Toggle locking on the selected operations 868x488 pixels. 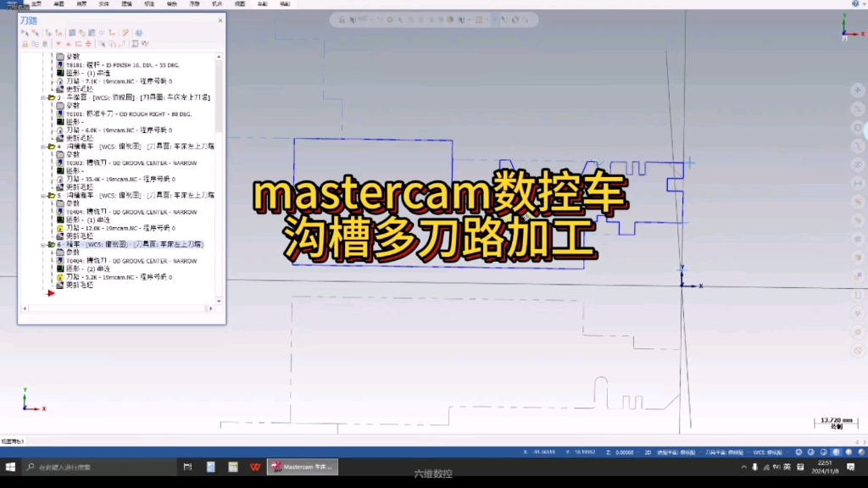[x=25, y=44]
